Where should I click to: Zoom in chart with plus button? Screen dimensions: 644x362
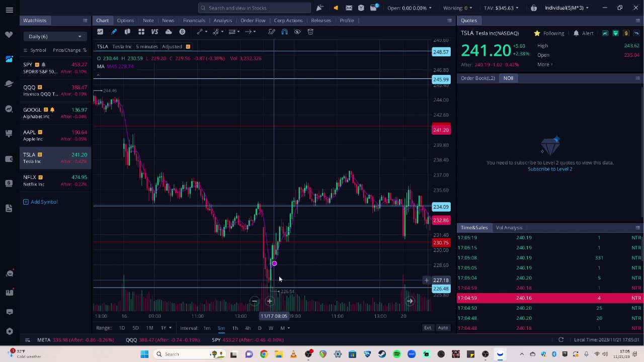pos(269,301)
